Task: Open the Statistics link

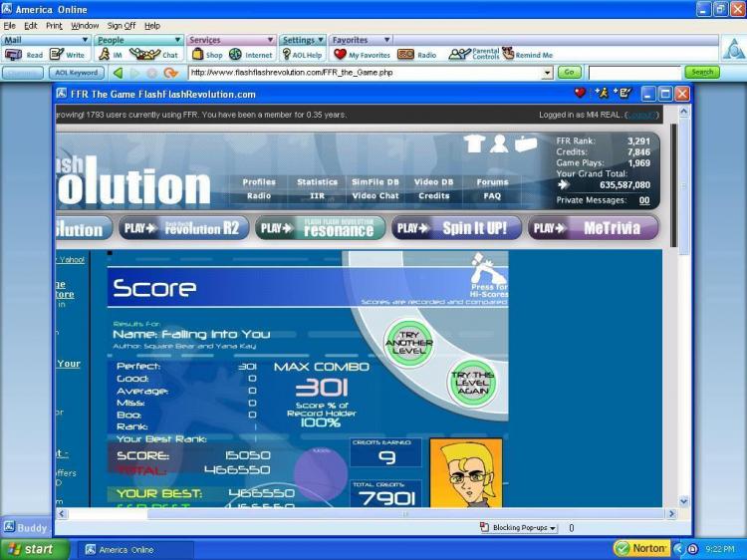Action: (x=317, y=182)
